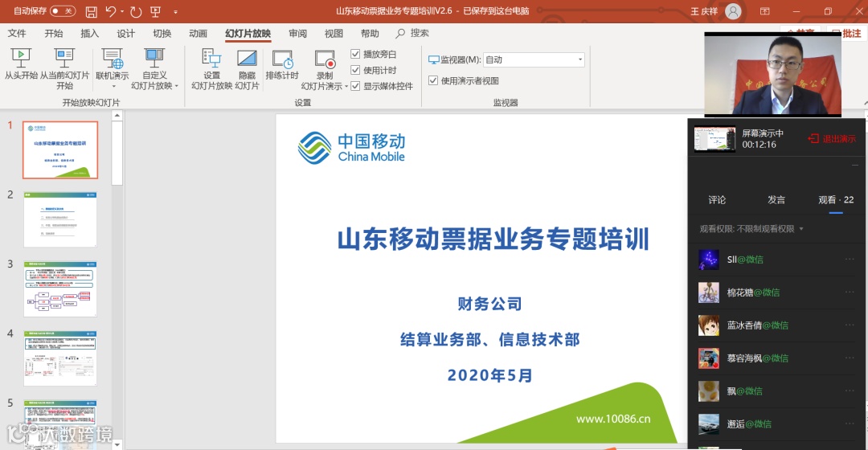868x450 pixels.
Task: Select slide 1 thumbnail
Action: pyautogui.click(x=60, y=150)
